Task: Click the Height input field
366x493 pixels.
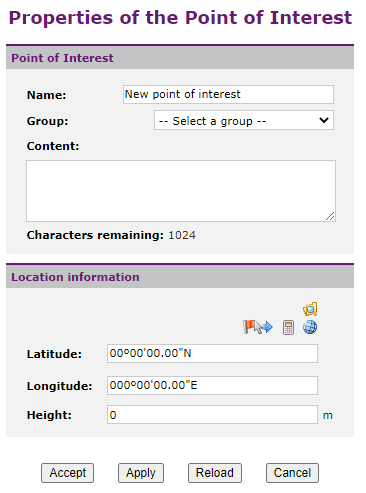Action: [212, 415]
